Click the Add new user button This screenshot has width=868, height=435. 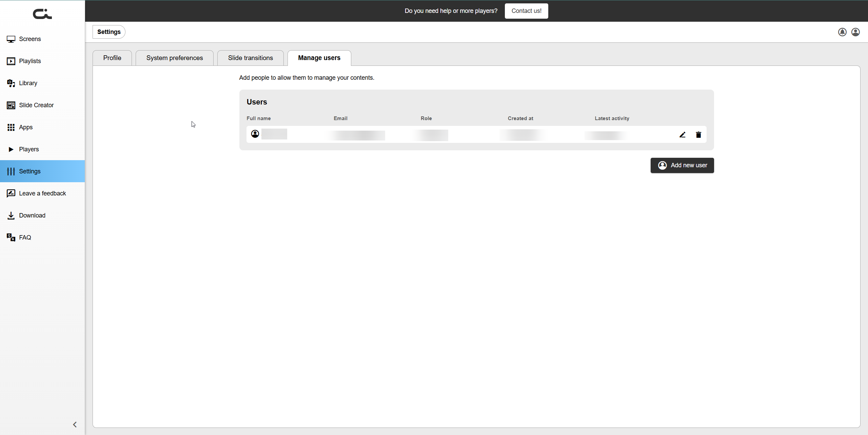click(x=682, y=165)
